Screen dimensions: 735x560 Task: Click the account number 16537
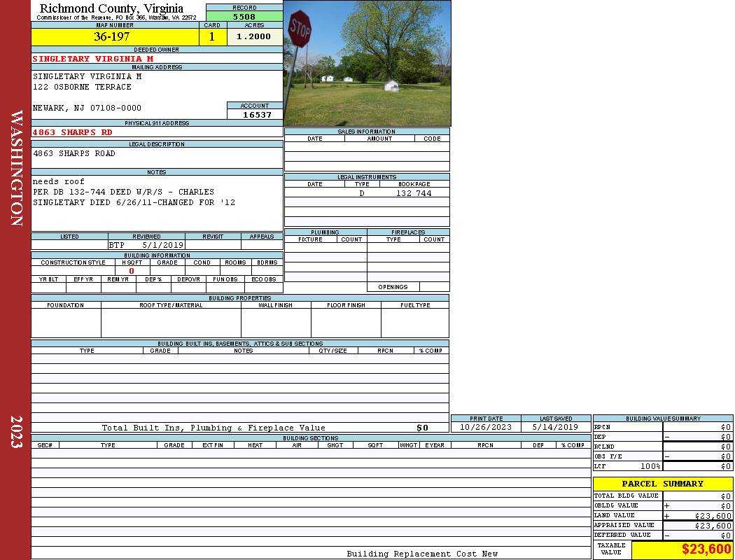(x=257, y=115)
